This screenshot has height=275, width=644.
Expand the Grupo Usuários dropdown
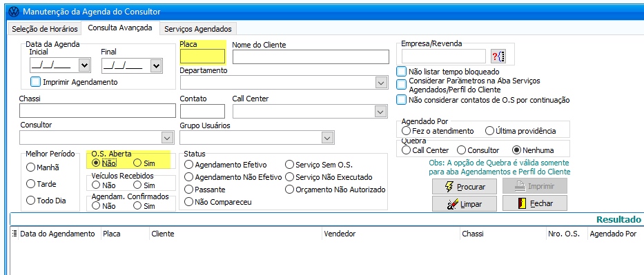(x=327, y=138)
